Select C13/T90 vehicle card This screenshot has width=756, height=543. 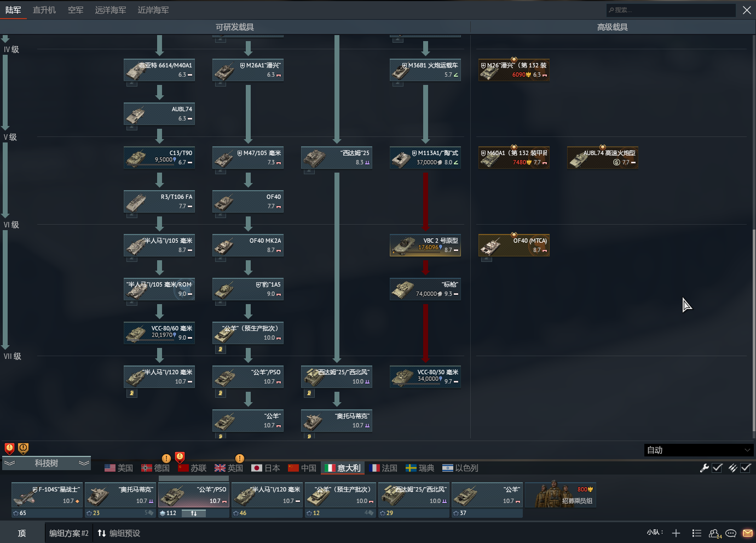[159, 158]
